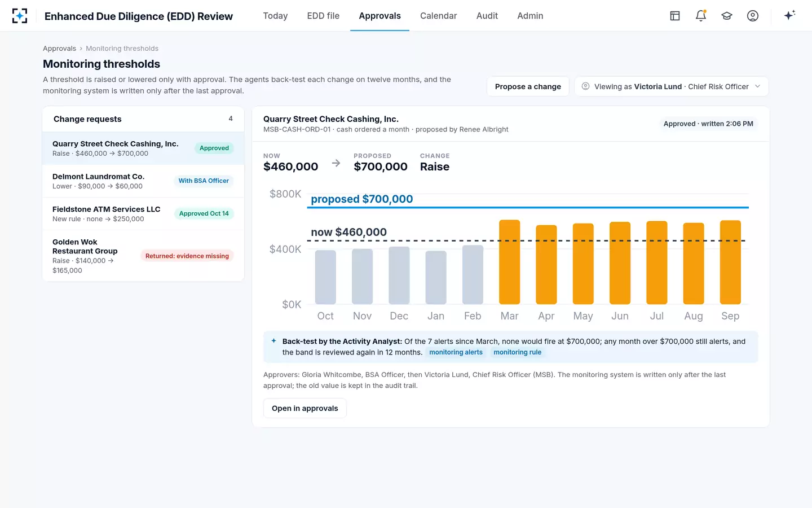The width and height of the screenshot is (812, 508).
Task: Switch to the Today tab
Action: coord(275,16)
